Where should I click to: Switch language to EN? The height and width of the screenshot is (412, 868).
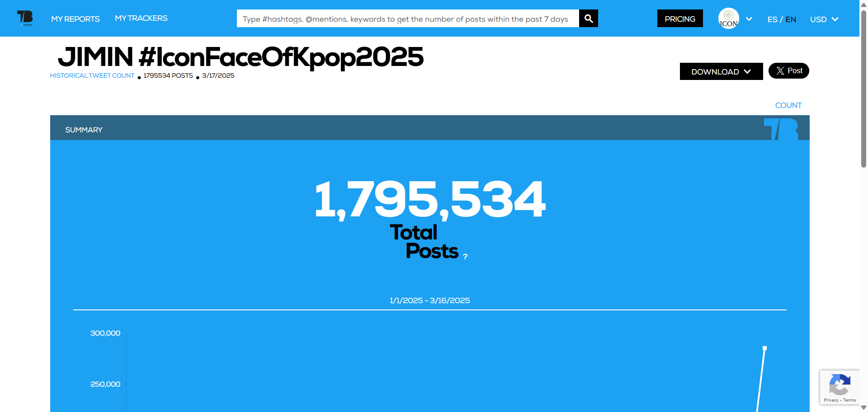pos(791,19)
